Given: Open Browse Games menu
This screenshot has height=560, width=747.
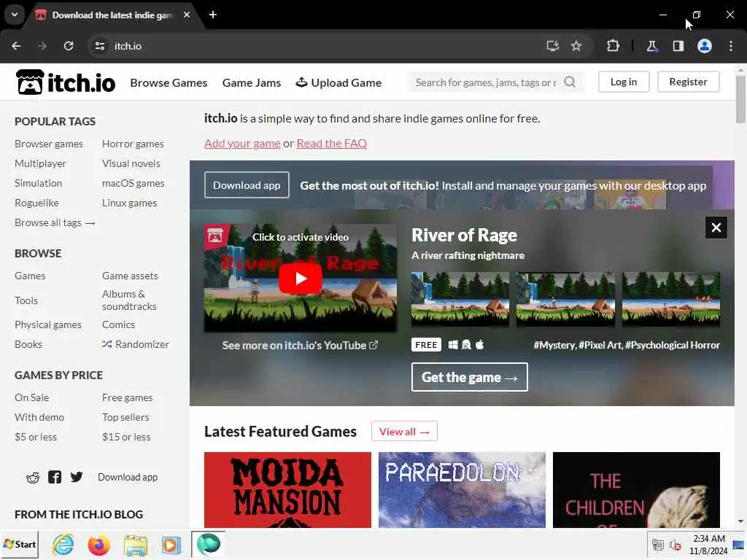Looking at the screenshot, I should click(x=169, y=83).
